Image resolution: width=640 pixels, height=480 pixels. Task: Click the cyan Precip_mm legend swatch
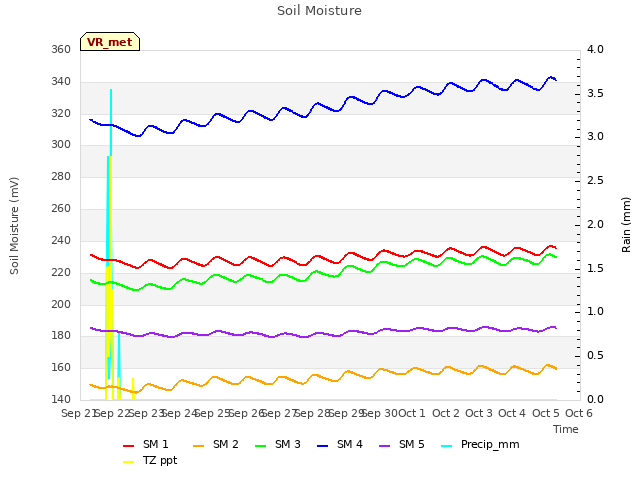coord(447,446)
